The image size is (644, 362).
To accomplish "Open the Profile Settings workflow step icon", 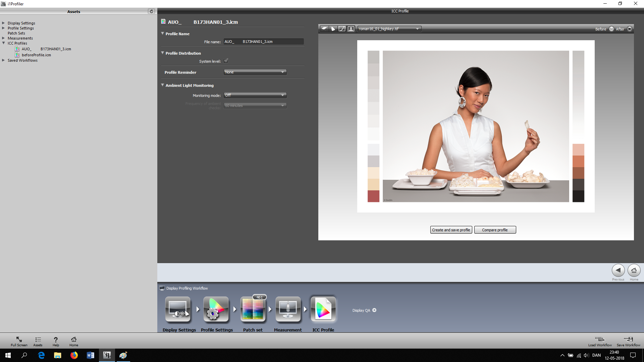I will (216, 309).
